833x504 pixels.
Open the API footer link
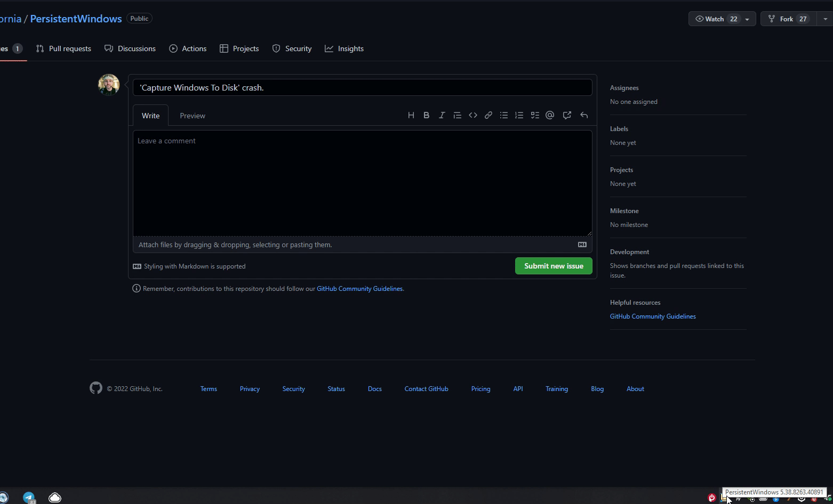(x=518, y=389)
